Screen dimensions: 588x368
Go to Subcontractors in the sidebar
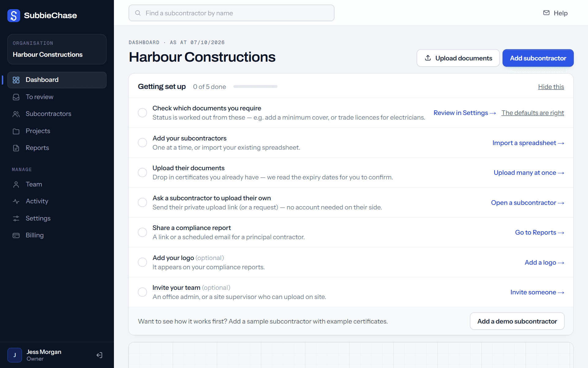[57, 114]
